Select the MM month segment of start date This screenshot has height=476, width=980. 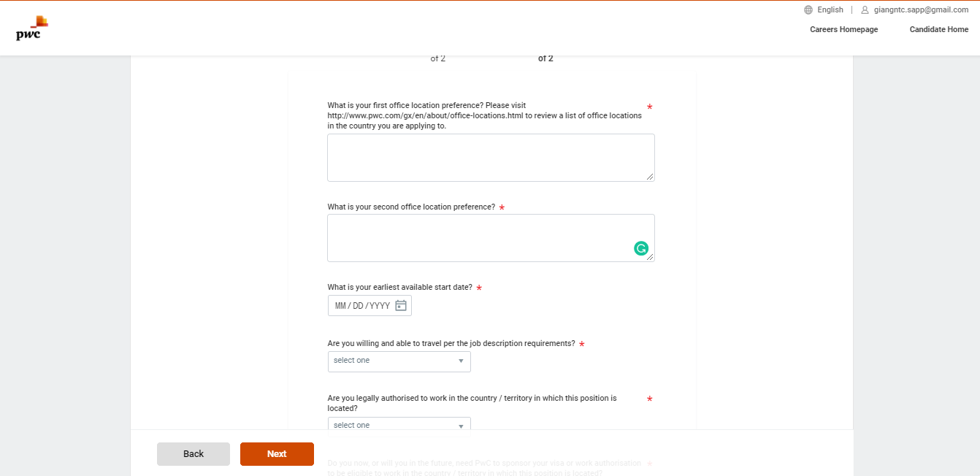pos(340,306)
